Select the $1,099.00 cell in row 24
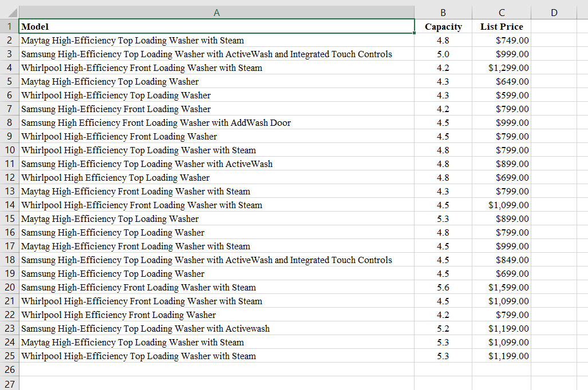588x390 pixels. click(502, 342)
